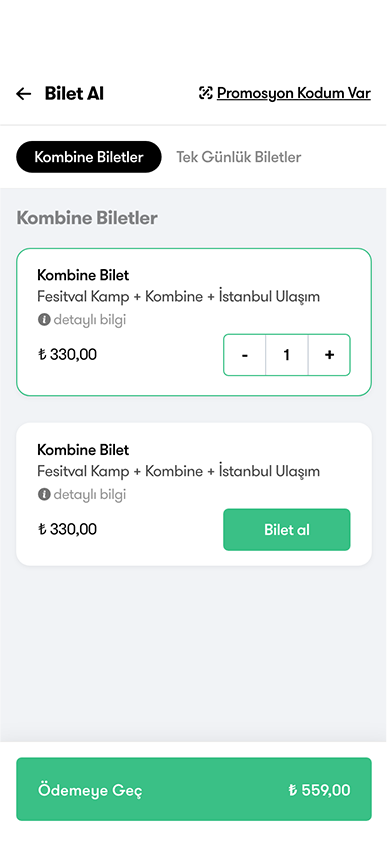Tap info icon in second ticket card

tap(44, 495)
